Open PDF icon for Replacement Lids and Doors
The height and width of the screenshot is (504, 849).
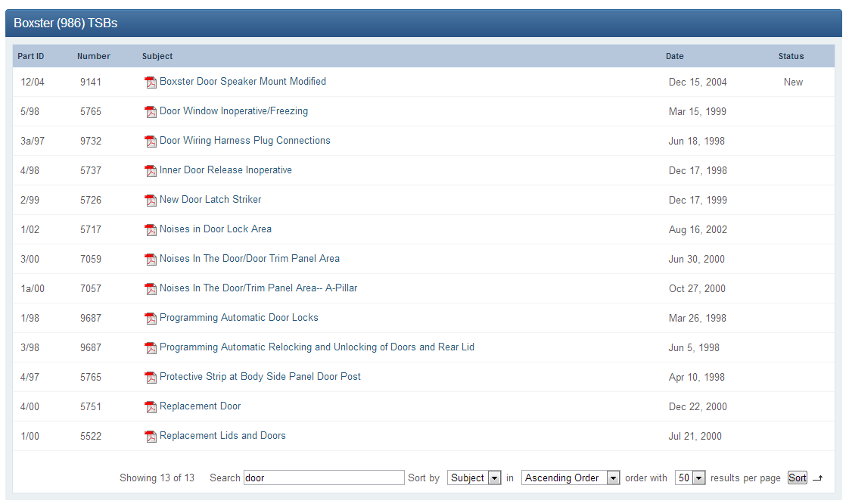(151, 437)
